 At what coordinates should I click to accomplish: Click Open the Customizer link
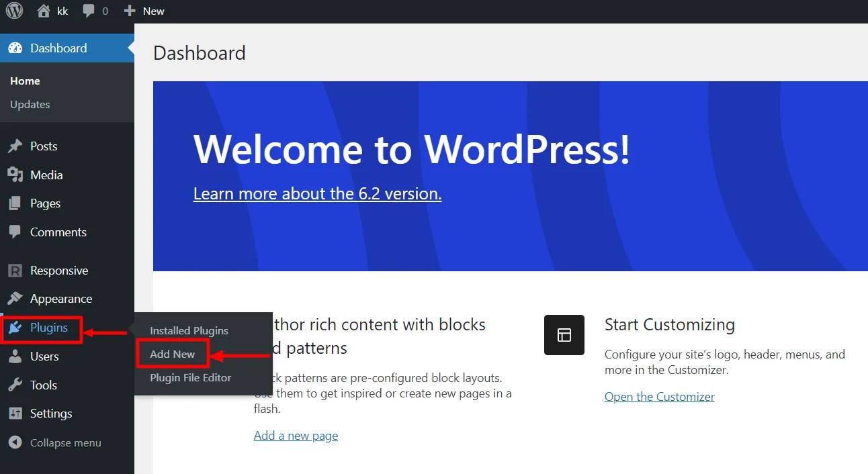660,397
